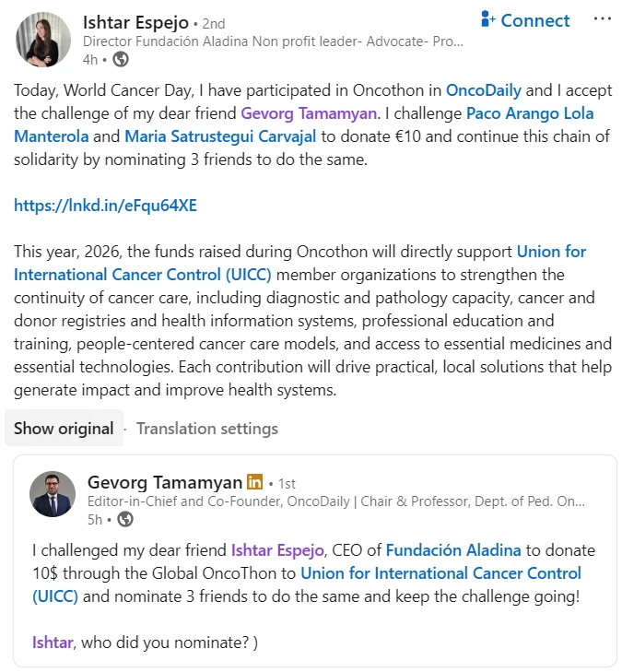
Task: Open UICC link in the quoted post
Action: [x=441, y=573]
